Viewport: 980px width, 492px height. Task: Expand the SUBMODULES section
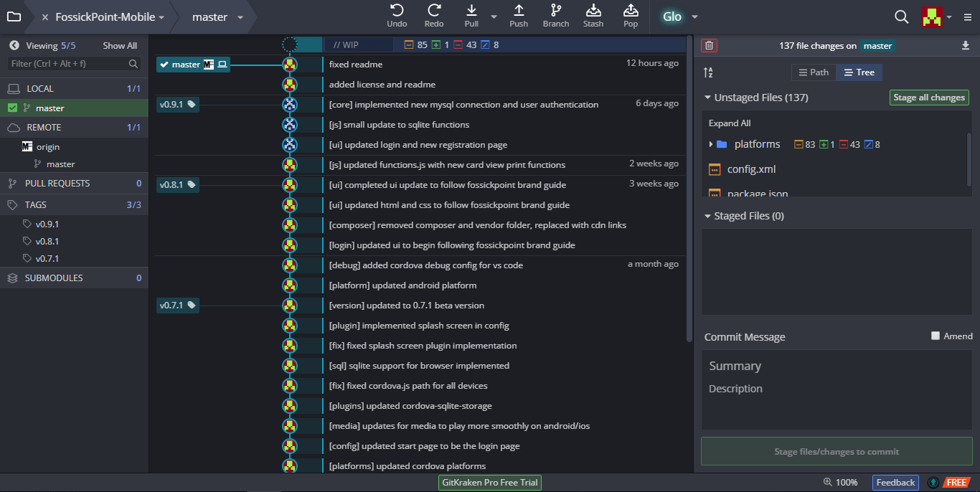[75, 278]
